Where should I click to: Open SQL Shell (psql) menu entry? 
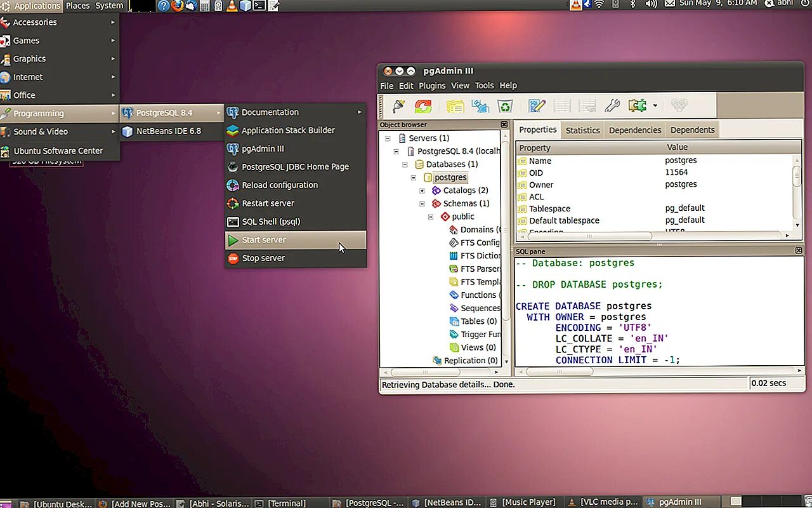pos(296,222)
